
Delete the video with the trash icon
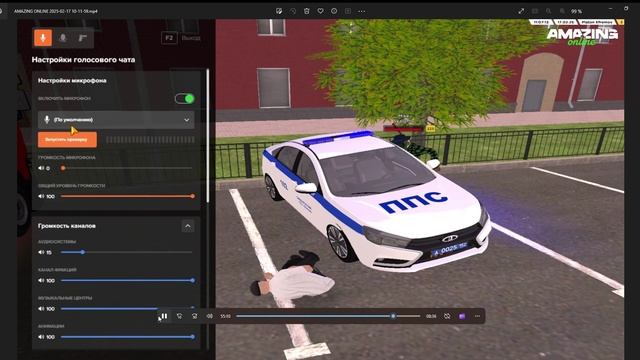307,11
